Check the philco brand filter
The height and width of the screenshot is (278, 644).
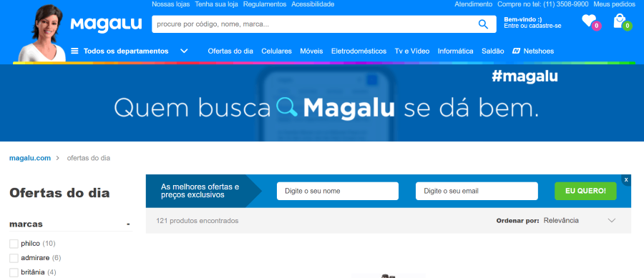[14, 244]
